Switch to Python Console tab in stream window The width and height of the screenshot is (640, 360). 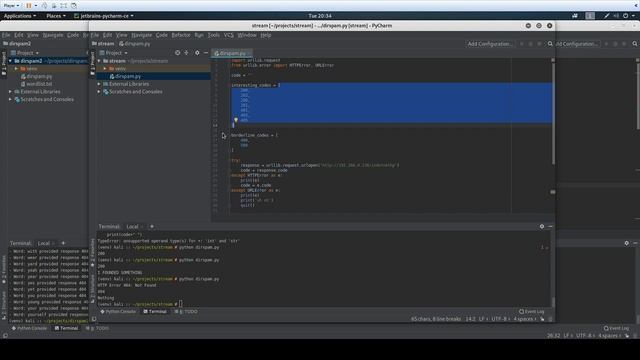tap(118, 311)
